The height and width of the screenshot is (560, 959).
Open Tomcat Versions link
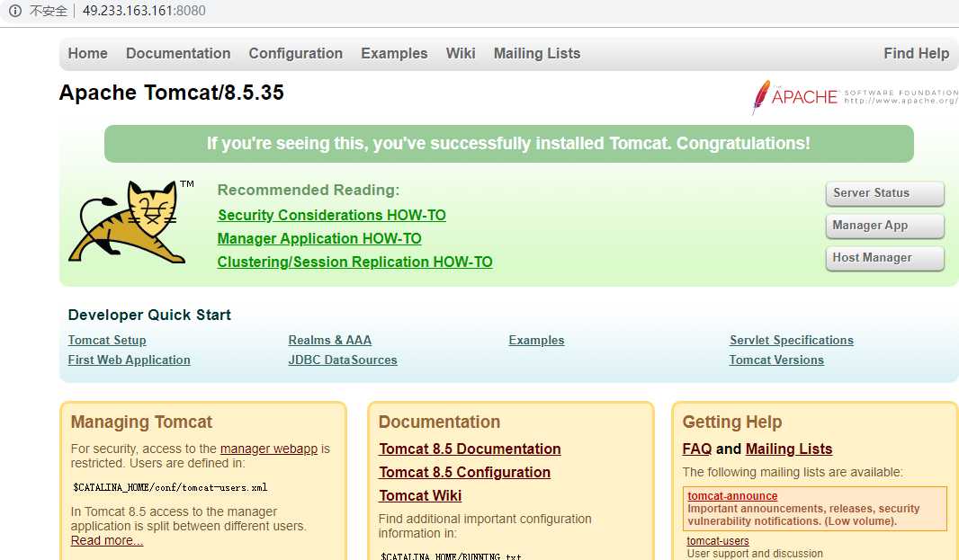click(776, 360)
